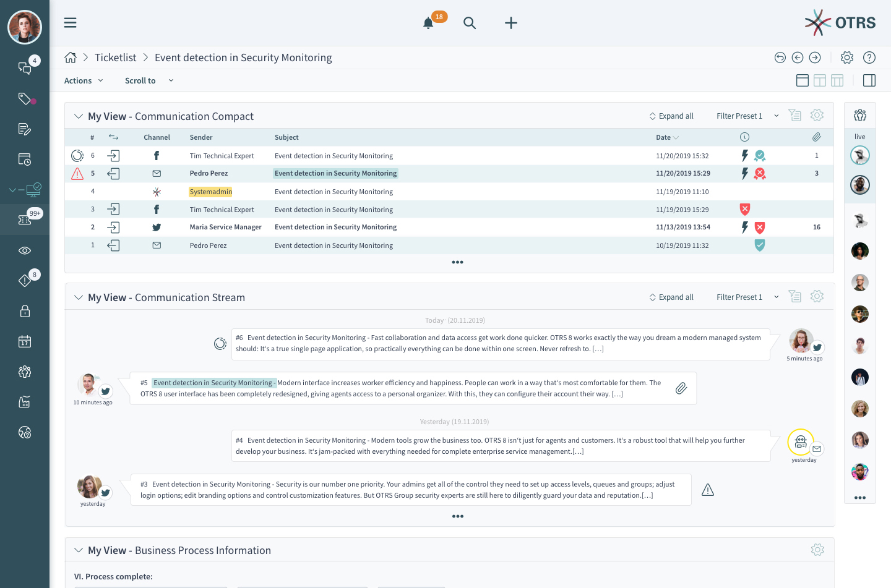
Task: Click the undo history back circle icon
Action: tap(780, 58)
